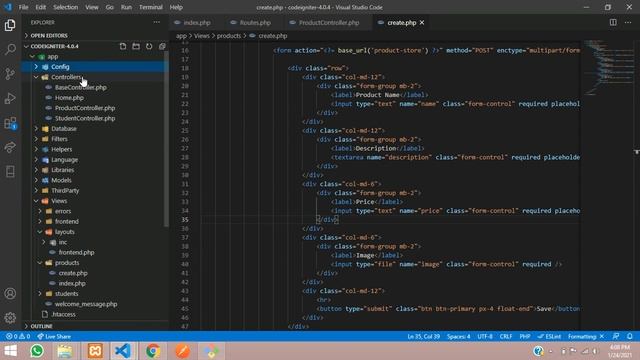Place cursor on line 40 image input
640x360 pixels.
(x=447, y=264)
